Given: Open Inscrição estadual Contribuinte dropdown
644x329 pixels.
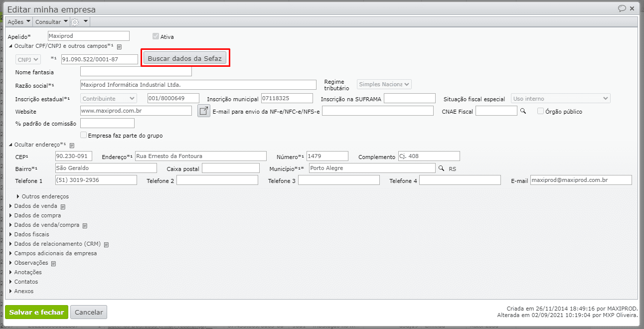Looking at the screenshot, I should point(108,98).
